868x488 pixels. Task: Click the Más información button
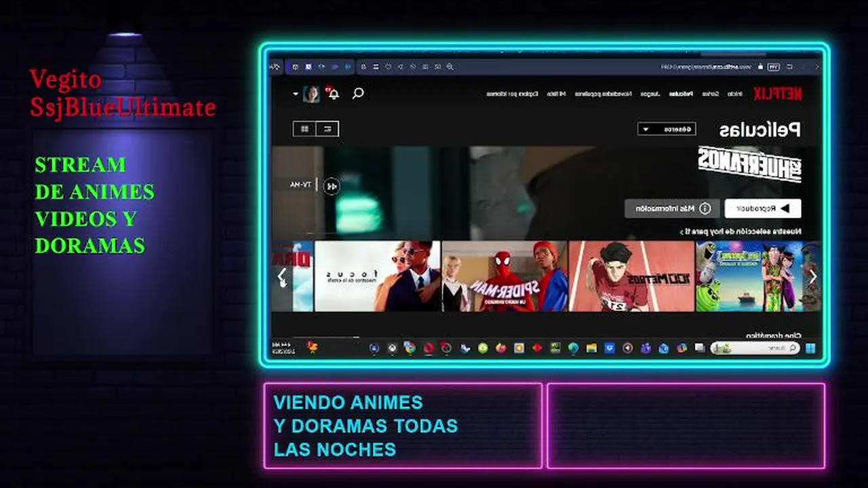coord(672,208)
